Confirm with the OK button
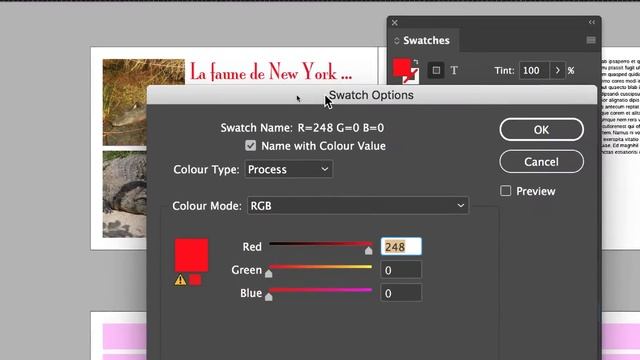 [541, 130]
